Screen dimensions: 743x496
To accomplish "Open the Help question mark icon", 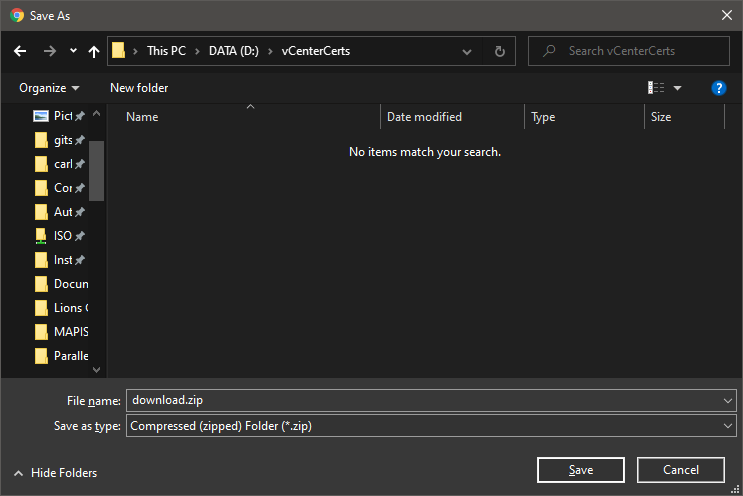I will pyautogui.click(x=718, y=88).
